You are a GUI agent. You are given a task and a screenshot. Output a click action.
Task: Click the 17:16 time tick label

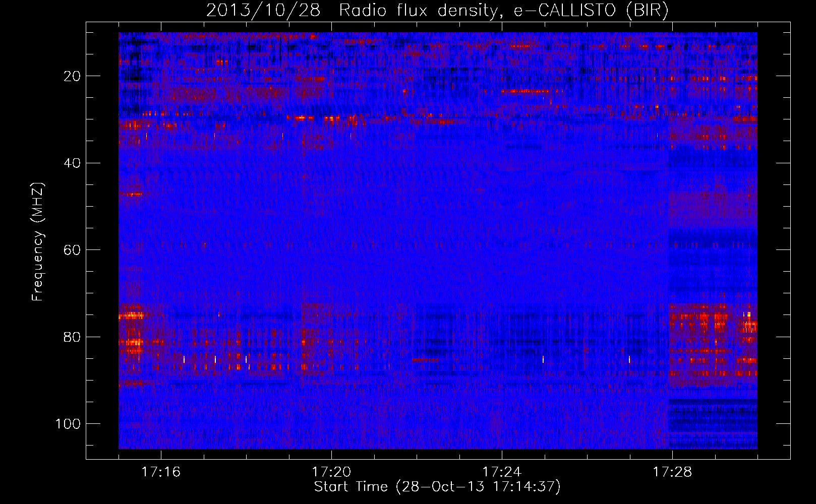tap(161, 472)
